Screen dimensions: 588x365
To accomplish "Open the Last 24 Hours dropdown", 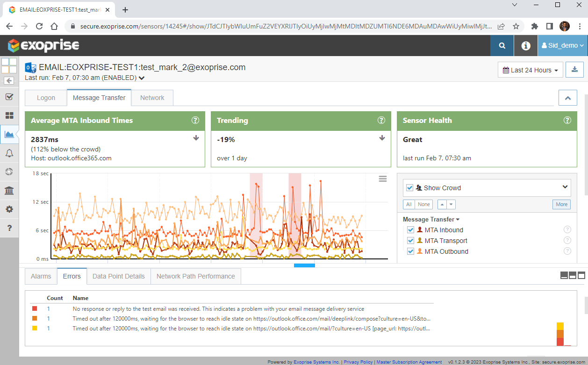I will coord(531,70).
